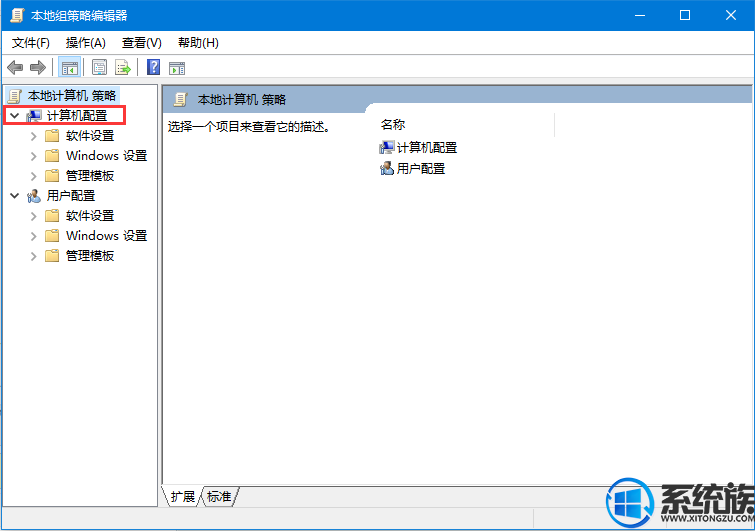Toggle the show/hide console tree icon

coord(69,67)
